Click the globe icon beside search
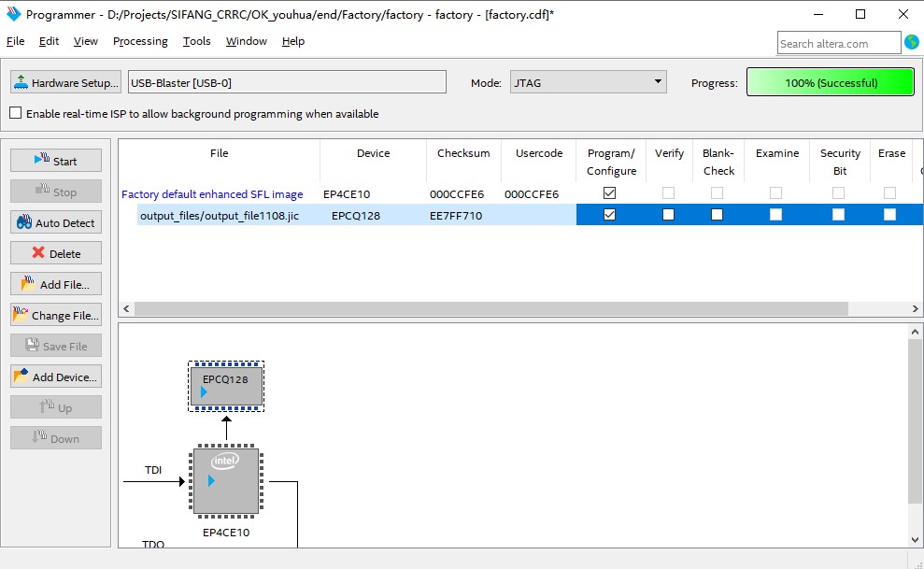The height and width of the screenshot is (569, 924). pyautogui.click(x=912, y=42)
